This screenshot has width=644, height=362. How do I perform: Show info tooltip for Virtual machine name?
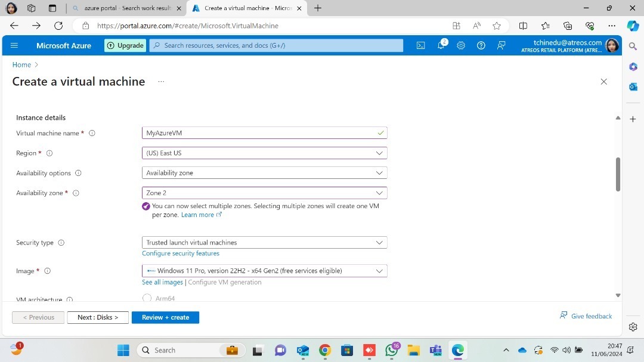point(92,133)
